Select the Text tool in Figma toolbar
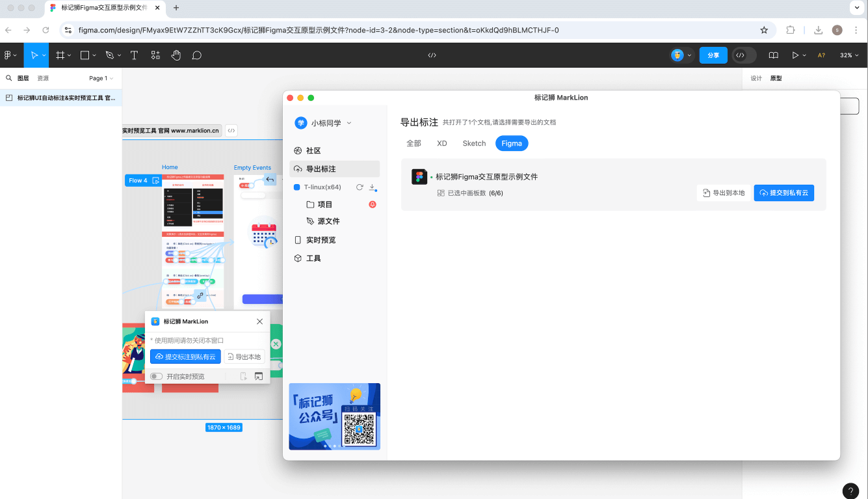The image size is (868, 499). pos(134,55)
